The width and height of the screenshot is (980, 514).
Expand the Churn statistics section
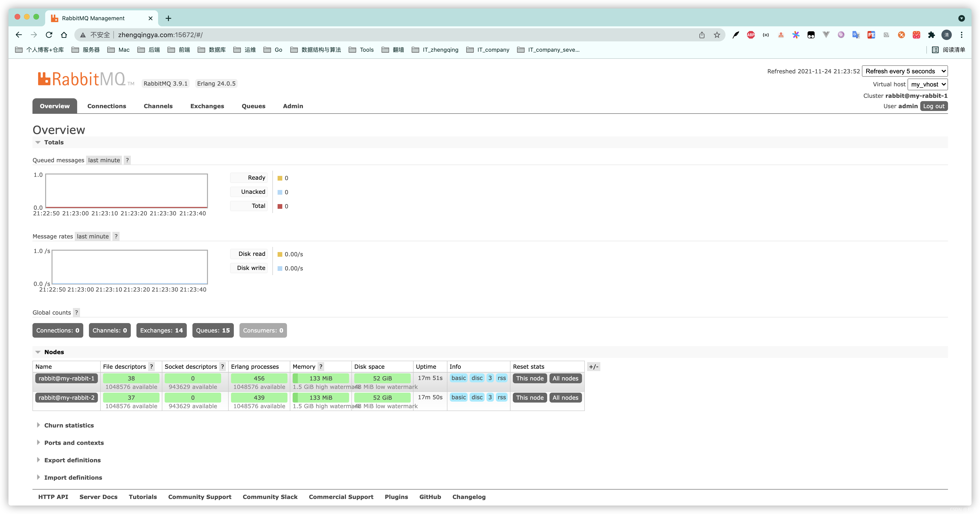pos(68,425)
